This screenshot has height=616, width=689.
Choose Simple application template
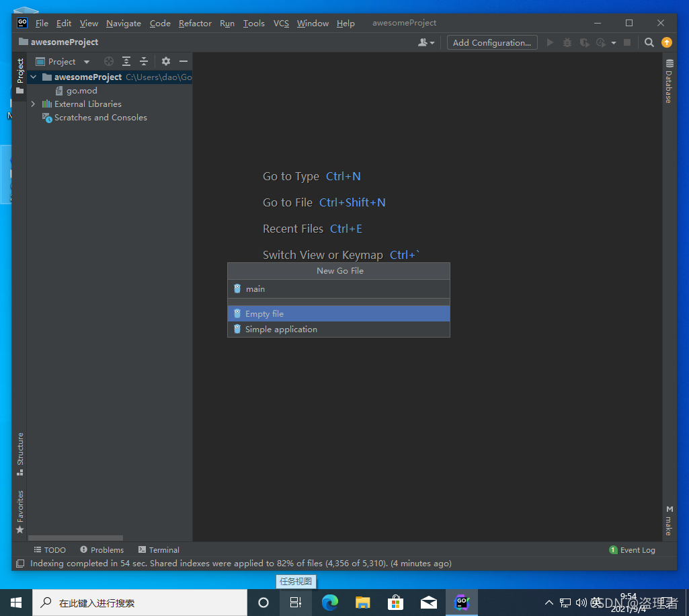tap(339, 330)
